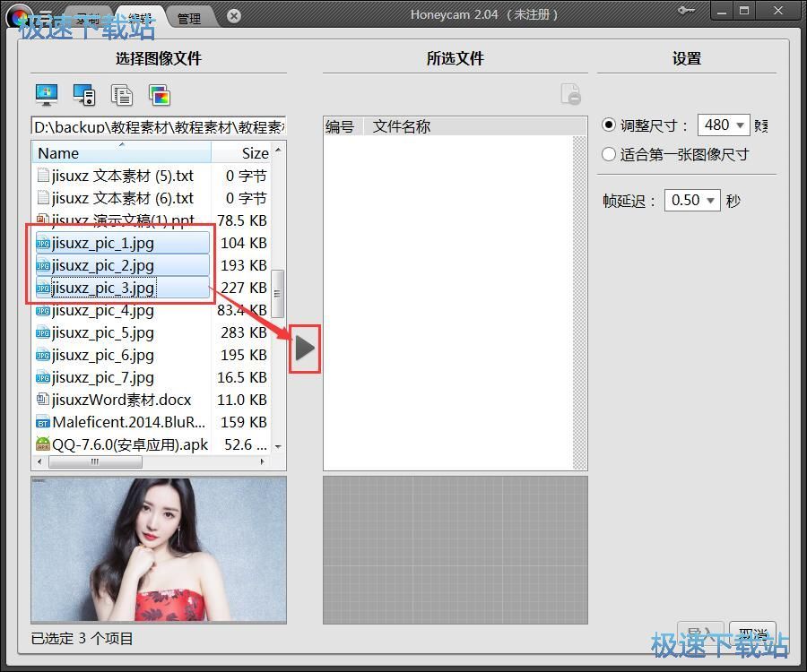Close the tab with the round X button
This screenshot has height=672, width=807.
click(x=234, y=16)
